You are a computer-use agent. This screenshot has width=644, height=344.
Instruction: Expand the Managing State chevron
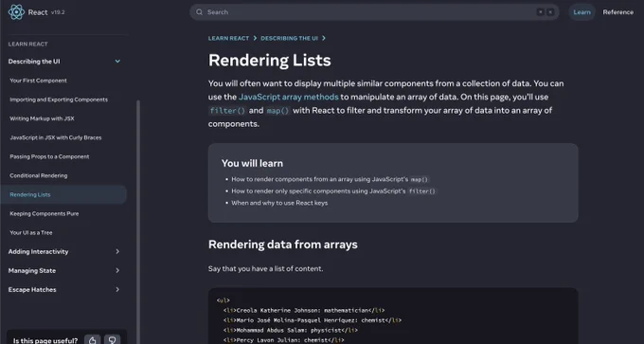pyautogui.click(x=117, y=270)
